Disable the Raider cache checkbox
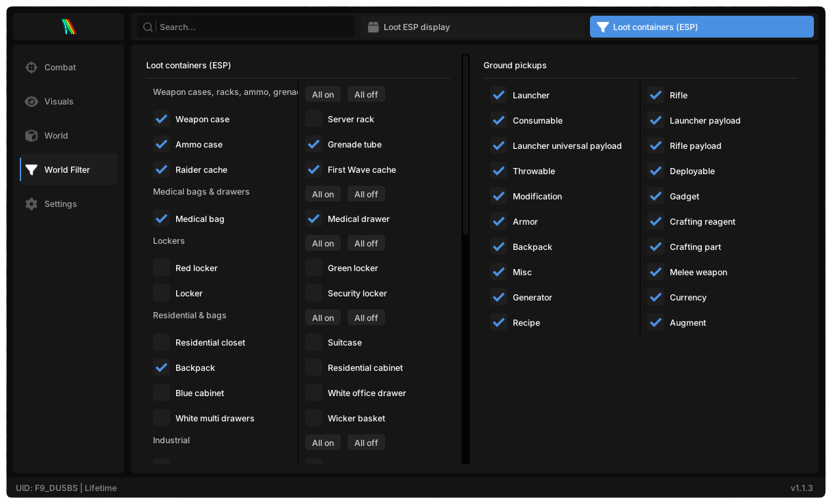This screenshot has height=504, width=833. point(162,169)
